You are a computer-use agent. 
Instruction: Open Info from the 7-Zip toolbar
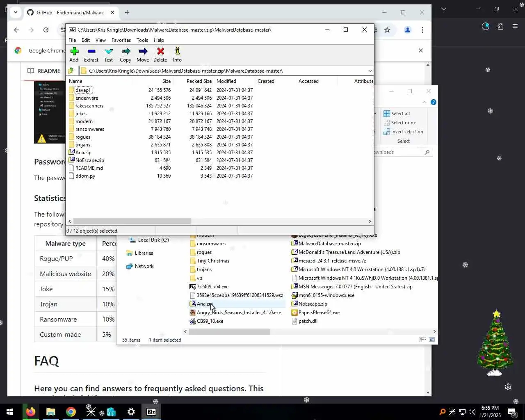[x=177, y=55]
